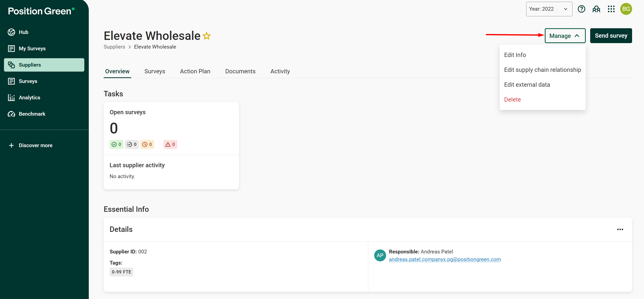This screenshot has width=644, height=299.
Task: Switch to the Action Plan tab
Action: click(x=195, y=71)
